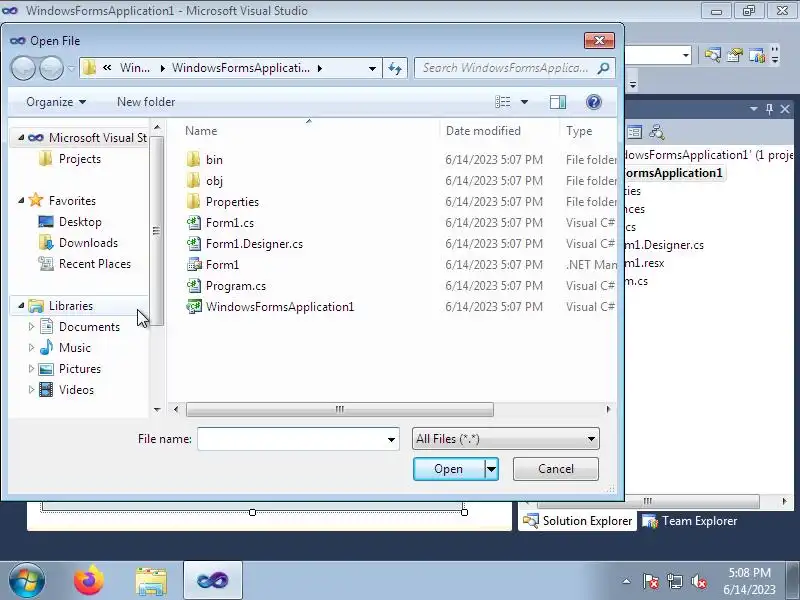Cancel the Open File dialog
800x600 pixels.
coord(556,469)
